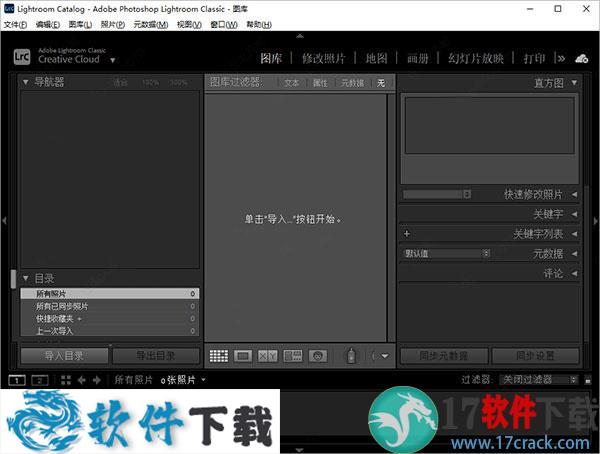Screen dimensions: 600x454
Task: Select the main window display button 1
Action: click(17, 380)
